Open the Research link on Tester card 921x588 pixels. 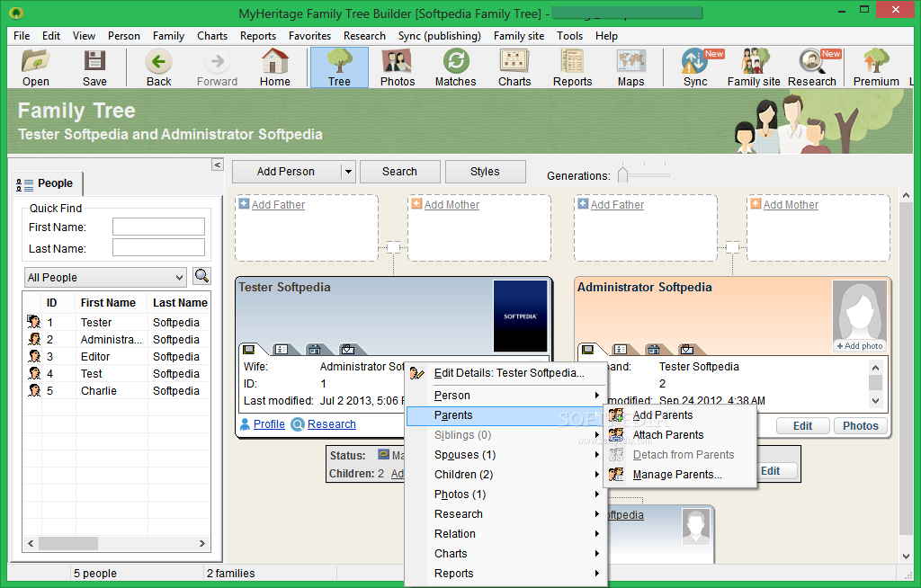point(331,424)
